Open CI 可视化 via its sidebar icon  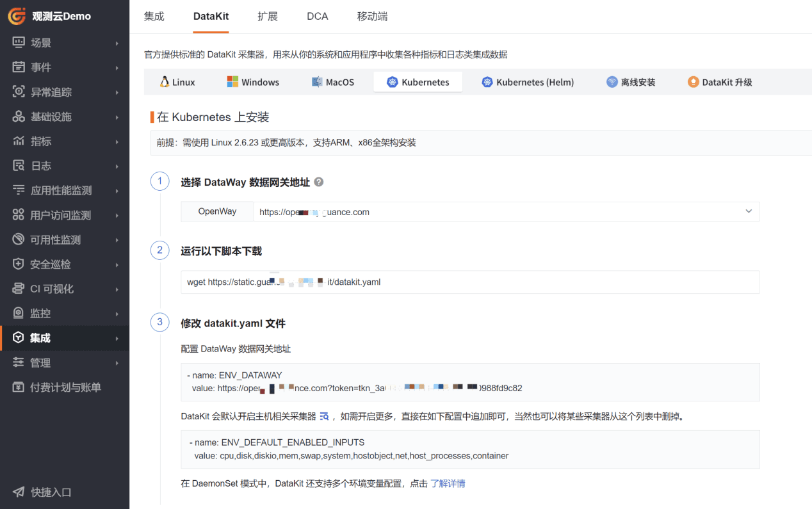[x=19, y=289]
